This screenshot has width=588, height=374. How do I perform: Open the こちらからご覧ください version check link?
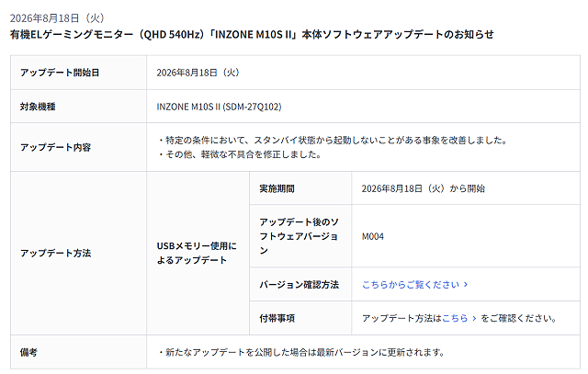[x=414, y=285]
